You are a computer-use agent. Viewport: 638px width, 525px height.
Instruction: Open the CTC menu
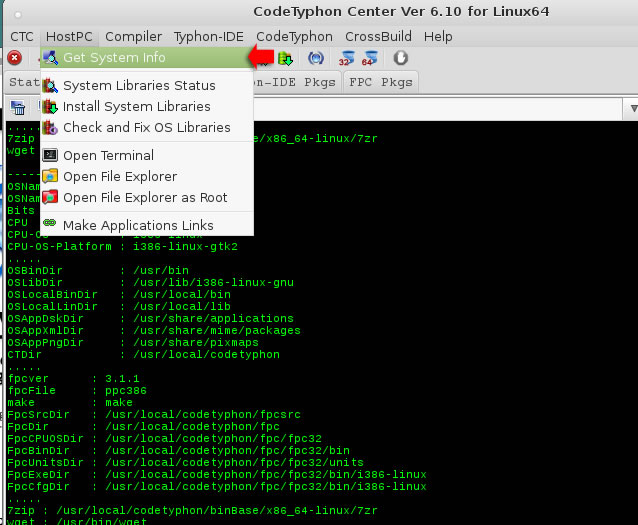click(22, 37)
